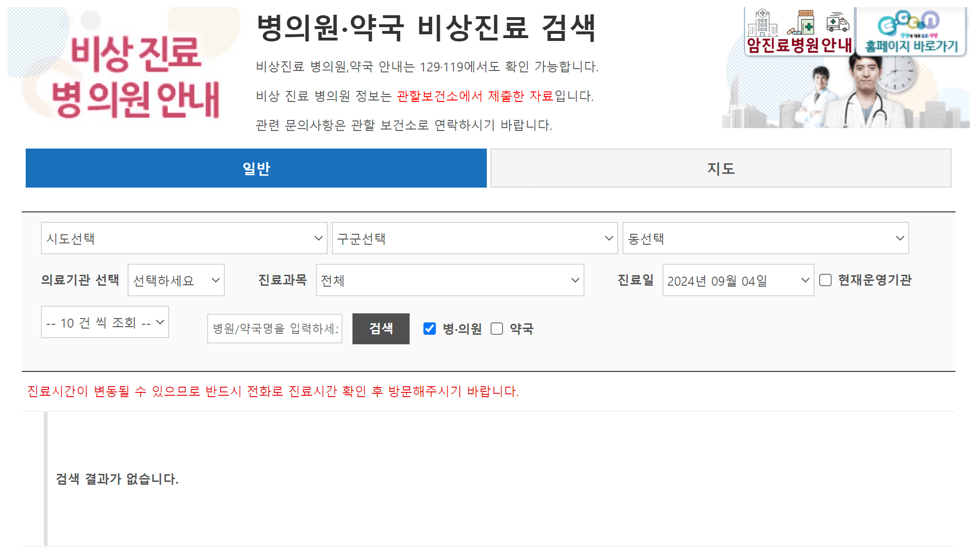This screenshot has height=560, width=975.
Task: Click the ambulance icon in the cancer hospital banner
Action: pos(838,24)
